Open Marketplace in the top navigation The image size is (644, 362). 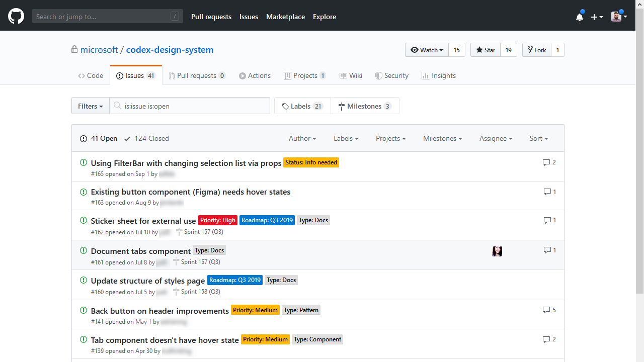pyautogui.click(x=285, y=17)
